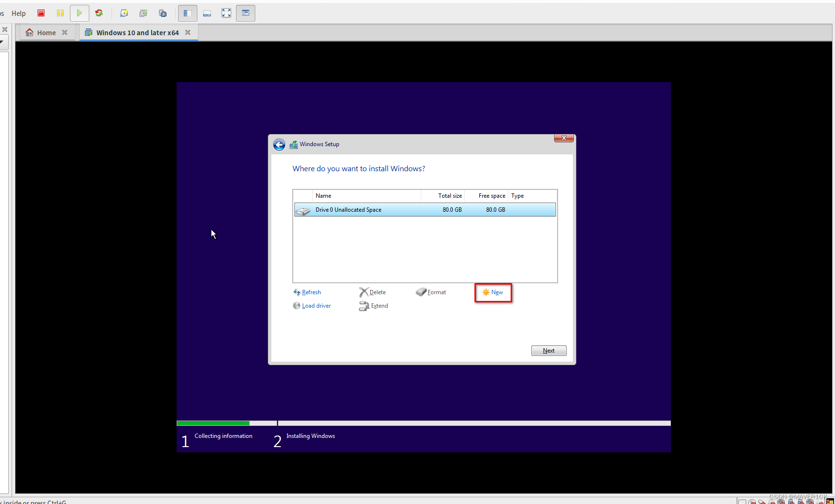Click the Collecting information step label

[223, 436]
